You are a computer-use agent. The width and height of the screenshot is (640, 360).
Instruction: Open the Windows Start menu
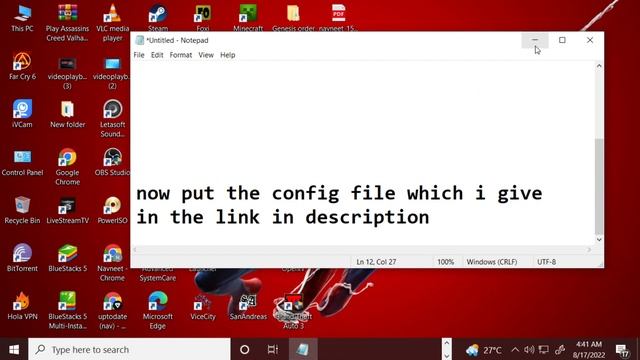(x=14, y=349)
